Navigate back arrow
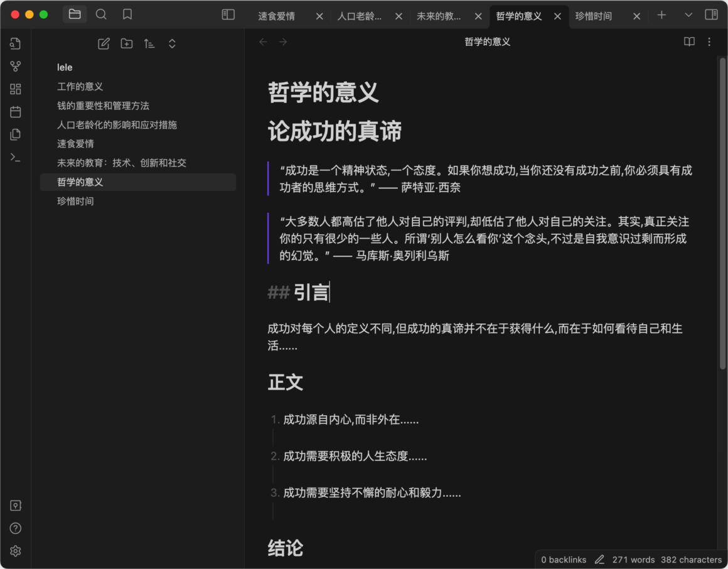The height and width of the screenshot is (569, 728). click(263, 42)
